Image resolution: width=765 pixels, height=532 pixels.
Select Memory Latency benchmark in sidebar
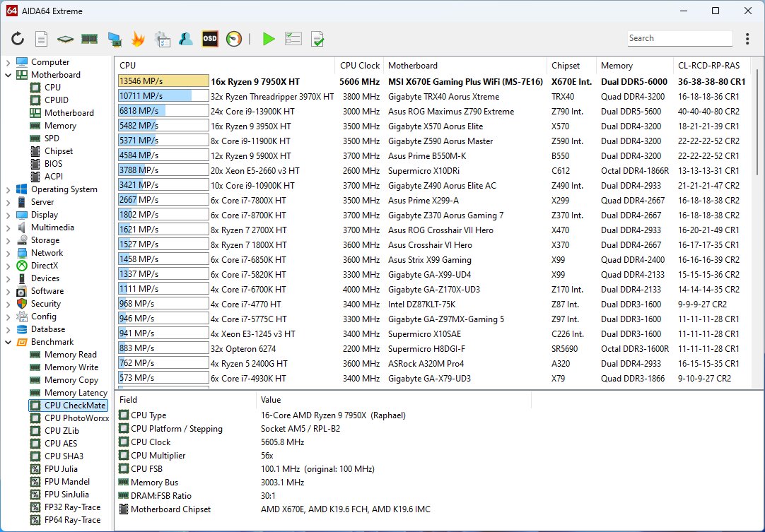point(75,393)
